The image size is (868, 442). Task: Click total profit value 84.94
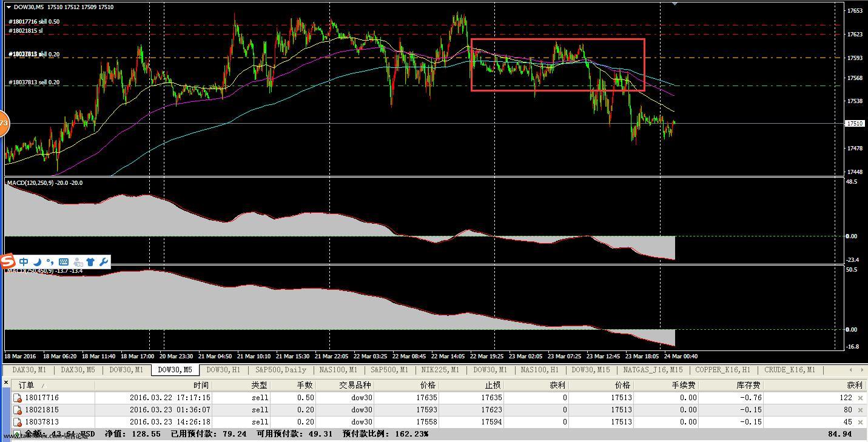coord(839,434)
